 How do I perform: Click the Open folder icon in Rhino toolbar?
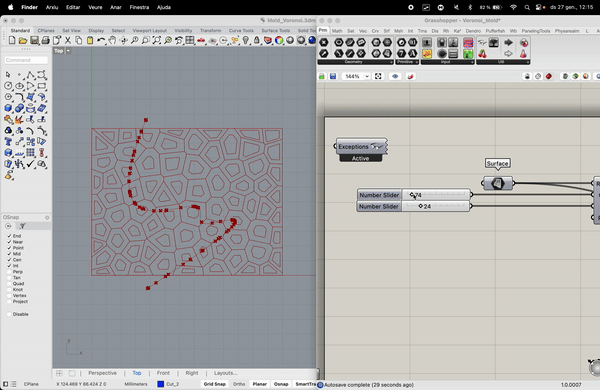click(23, 40)
